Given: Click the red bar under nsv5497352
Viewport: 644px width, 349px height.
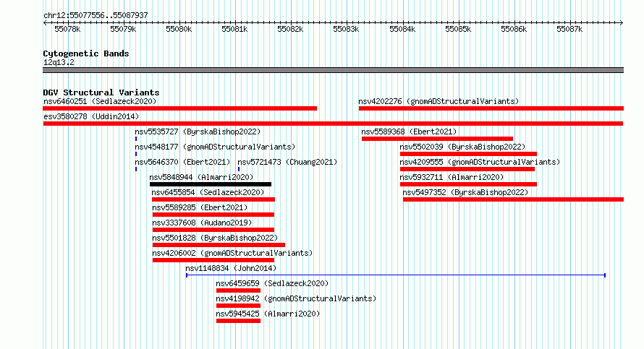Looking at the screenshot, I should coord(514,199).
